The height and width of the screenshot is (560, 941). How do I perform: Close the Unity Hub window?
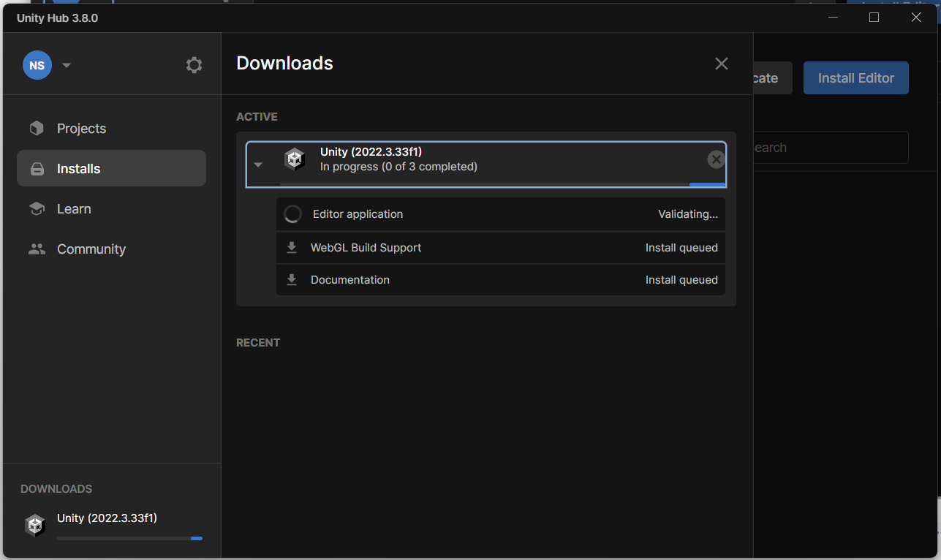pyautogui.click(x=916, y=18)
